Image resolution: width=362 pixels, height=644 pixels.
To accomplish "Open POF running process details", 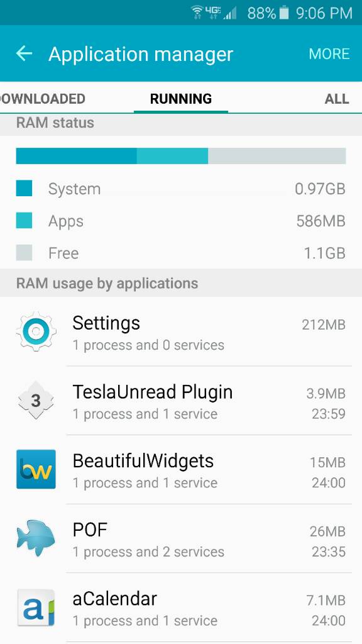I will 181,538.
